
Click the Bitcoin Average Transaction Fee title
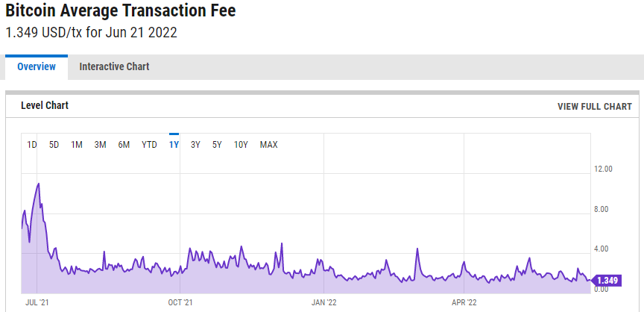pos(121,10)
